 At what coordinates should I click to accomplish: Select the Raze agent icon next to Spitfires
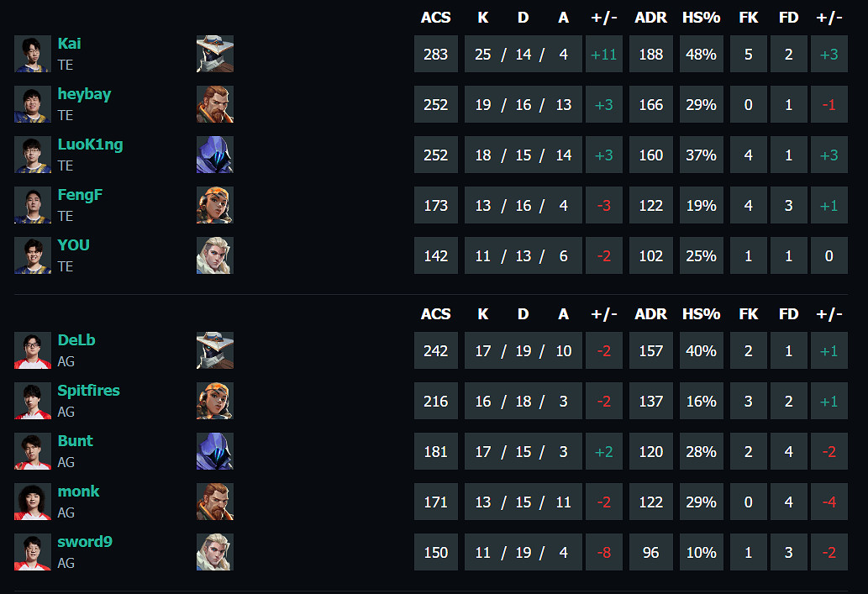(x=215, y=401)
